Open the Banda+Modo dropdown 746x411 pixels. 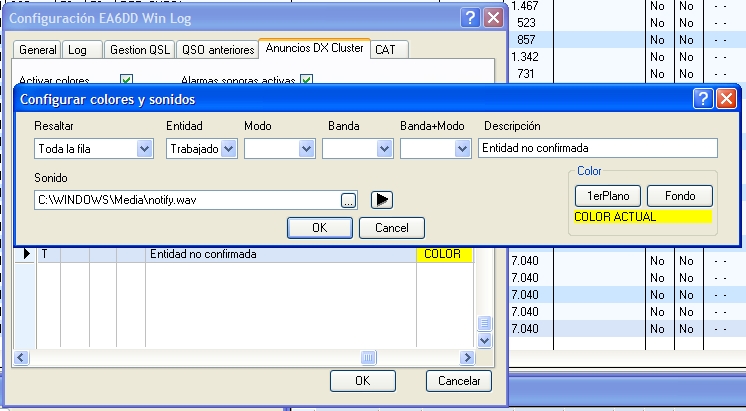461,148
